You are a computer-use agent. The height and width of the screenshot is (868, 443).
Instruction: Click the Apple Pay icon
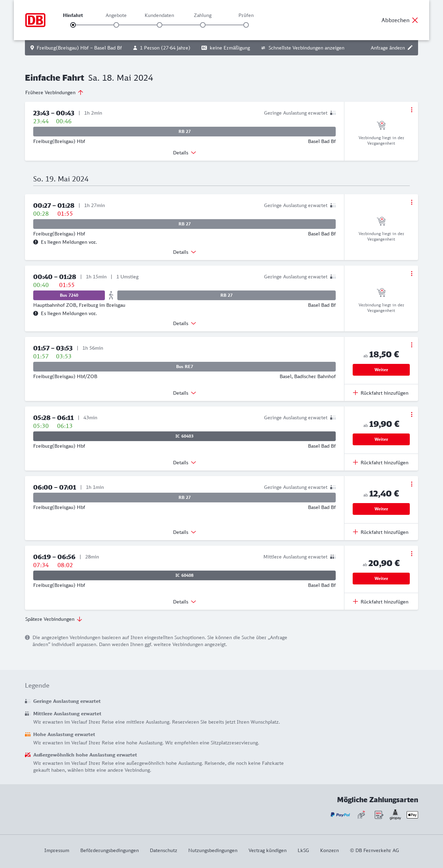pos(412,815)
